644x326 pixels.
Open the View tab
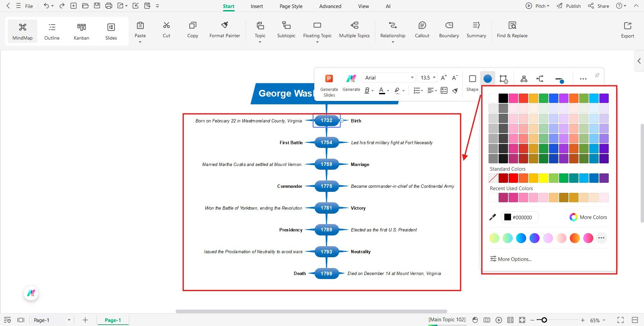[x=364, y=6]
